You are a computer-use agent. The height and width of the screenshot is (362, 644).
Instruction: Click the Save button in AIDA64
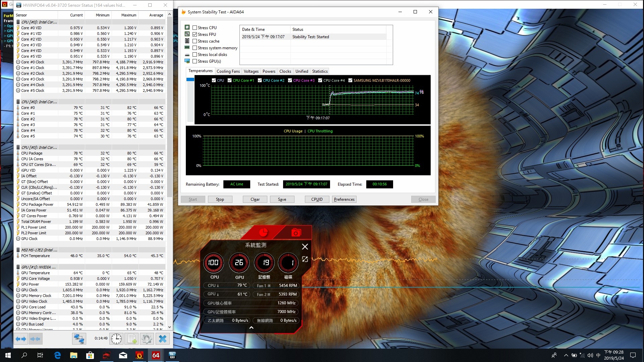282,199
